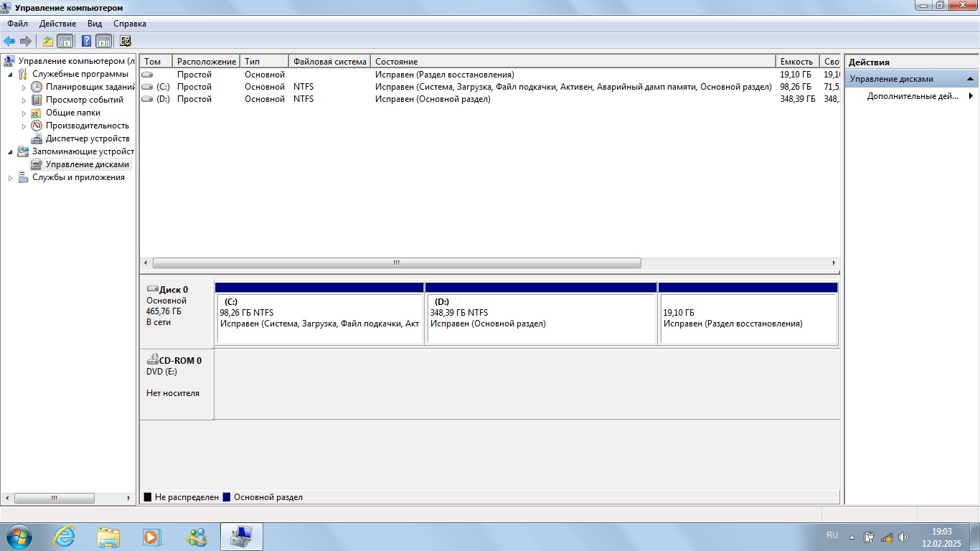Open Дополнительные действия submenu arrow
This screenshot has width=980, height=551.
click(x=971, y=96)
